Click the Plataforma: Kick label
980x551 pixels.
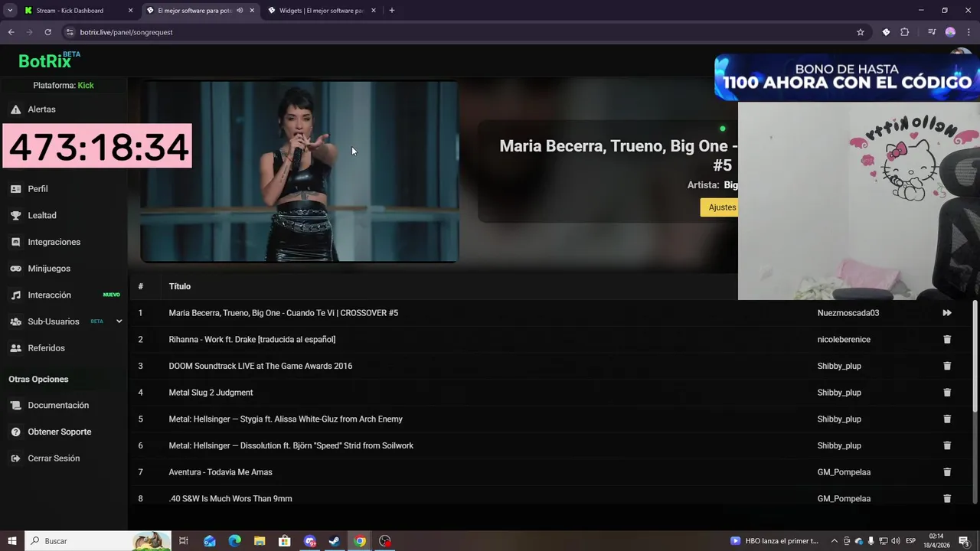click(64, 86)
